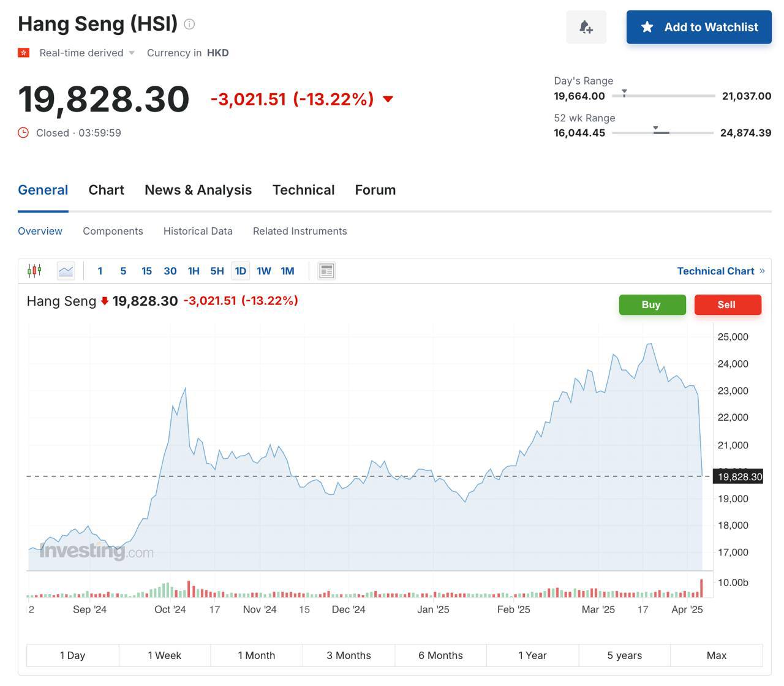784x686 pixels.
Task: Switch chart interval to 5H
Action: [x=217, y=271]
